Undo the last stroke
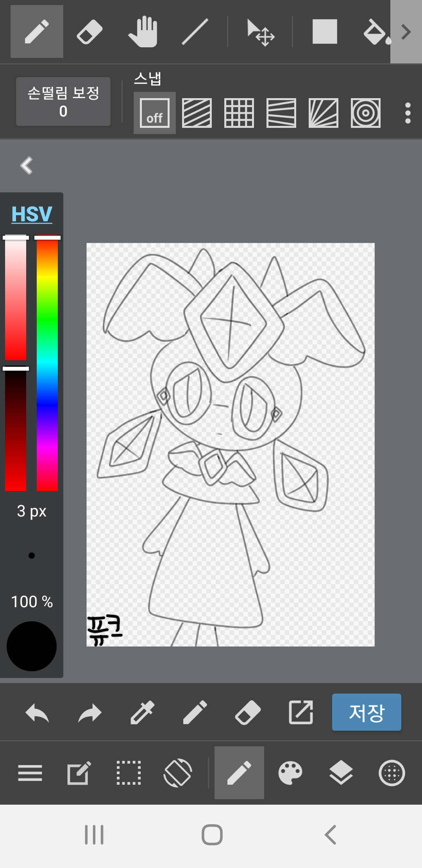 click(x=37, y=713)
